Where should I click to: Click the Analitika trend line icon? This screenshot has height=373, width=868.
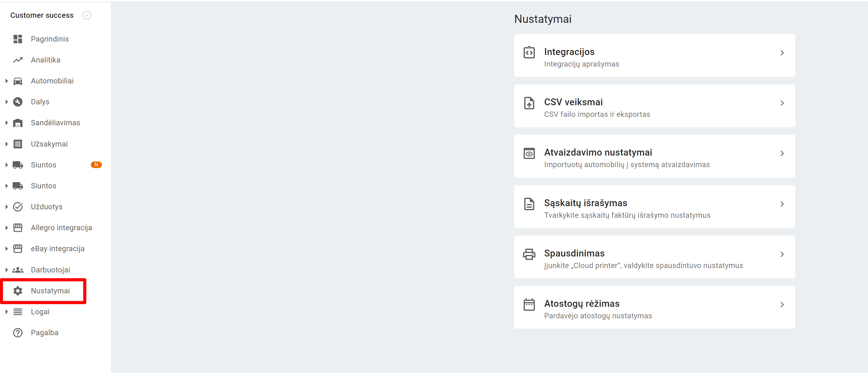coord(17,60)
